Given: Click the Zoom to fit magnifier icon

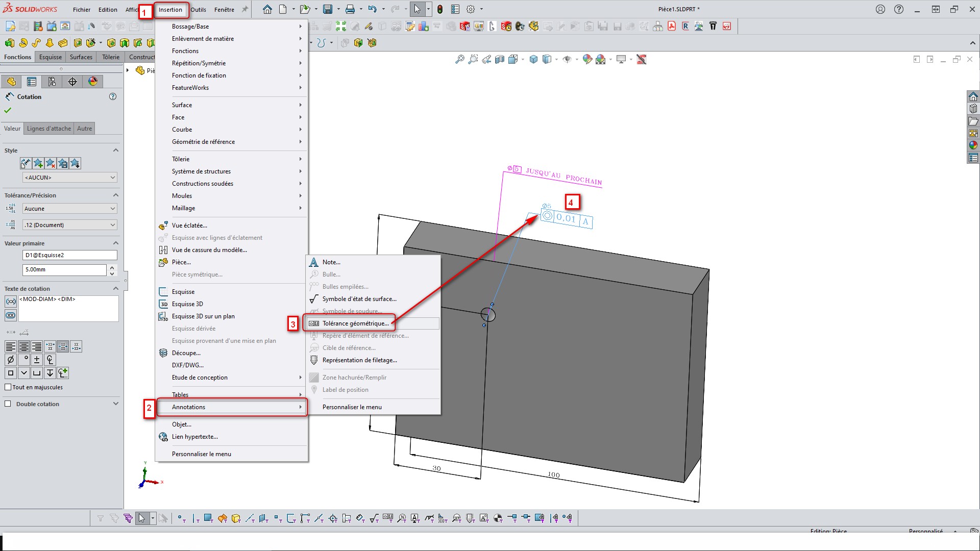Looking at the screenshot, I should (x=459, y=60).
